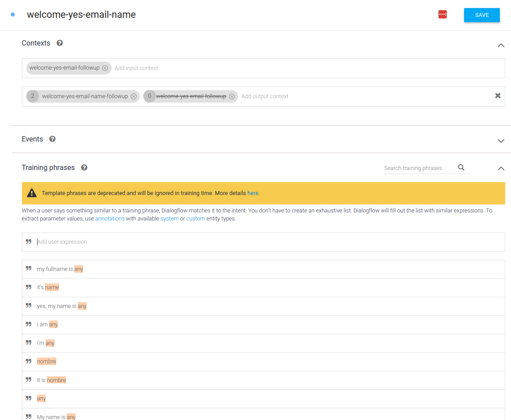The image size is (511, 420).
Task: Click the Contexts help question mark icon
Action: pos(60,43)
